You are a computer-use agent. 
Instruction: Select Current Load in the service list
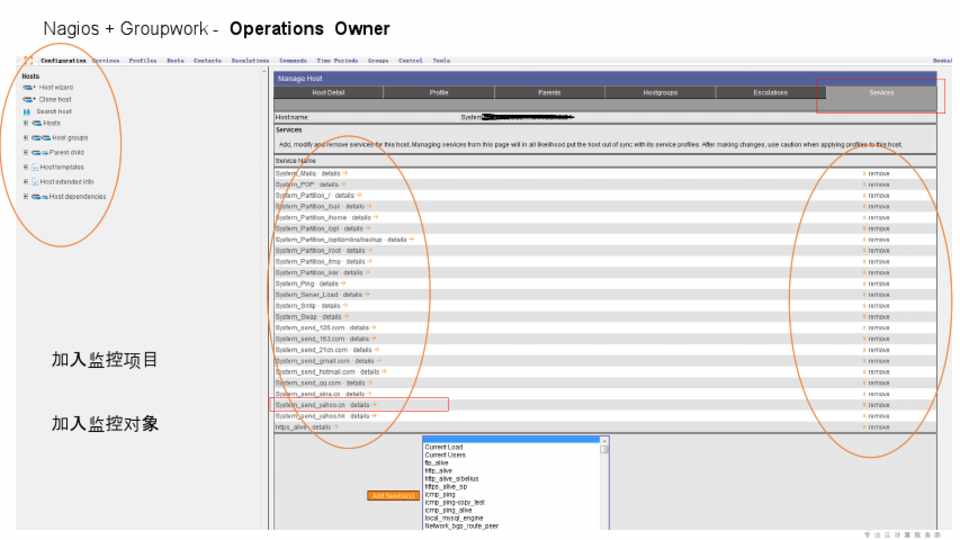click(x=443, y=447)
